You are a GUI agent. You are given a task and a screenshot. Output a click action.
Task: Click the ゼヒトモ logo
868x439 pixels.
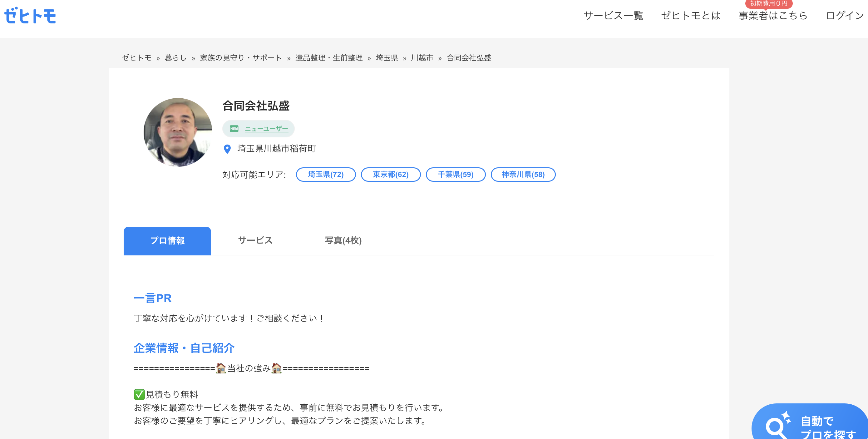pyautogui.click(x=30, y=16)
